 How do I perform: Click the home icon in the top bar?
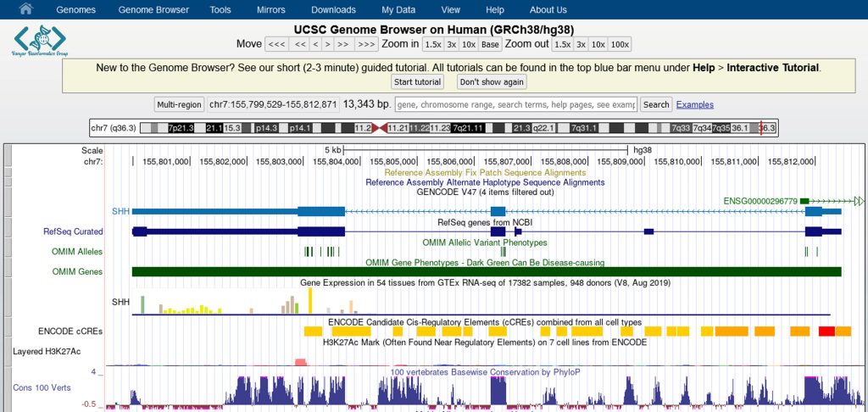25,9
